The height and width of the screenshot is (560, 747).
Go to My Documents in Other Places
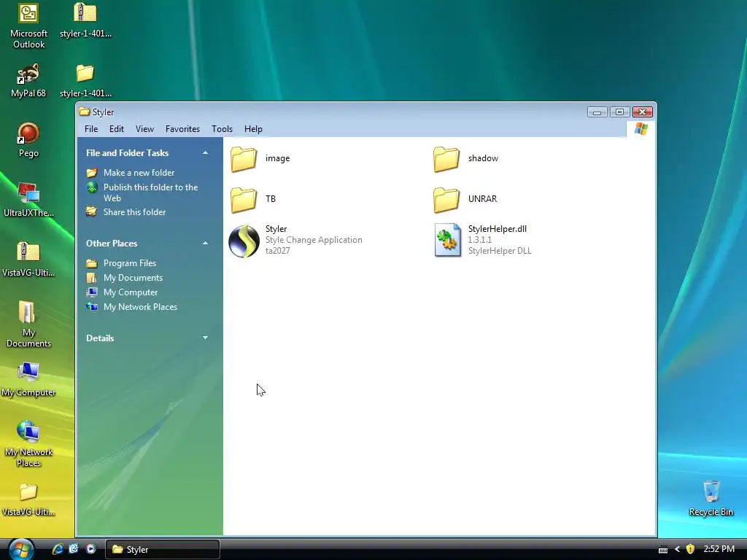[x=133, y=278]
